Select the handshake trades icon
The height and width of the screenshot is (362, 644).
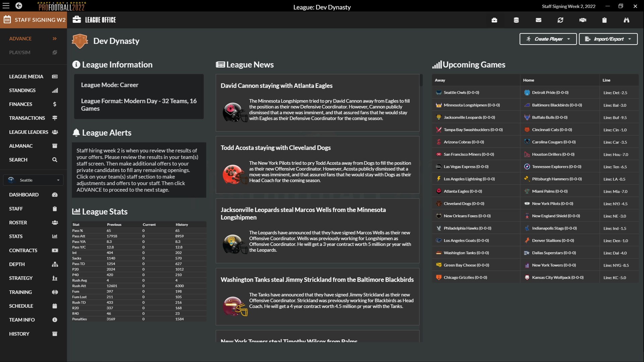(x=583, y=20)
